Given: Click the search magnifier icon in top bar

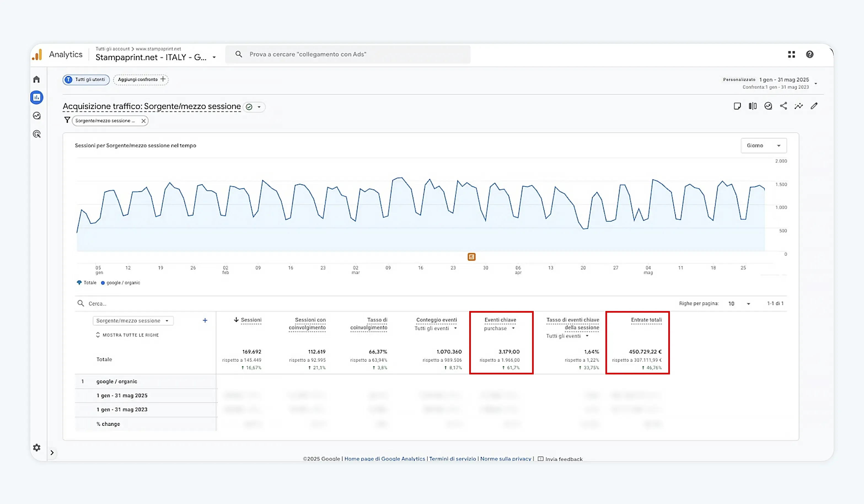Looking at the screenshot, I should [x=239, y=54].
